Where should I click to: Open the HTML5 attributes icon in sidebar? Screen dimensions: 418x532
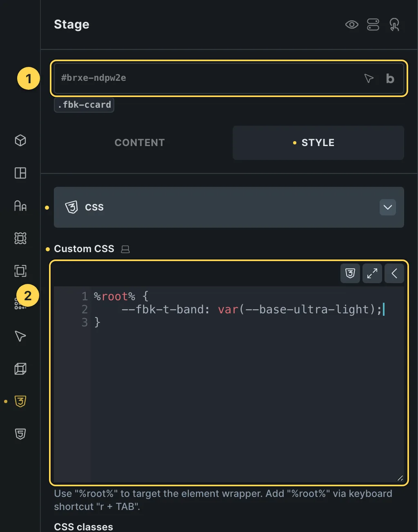tap(20, 434)
